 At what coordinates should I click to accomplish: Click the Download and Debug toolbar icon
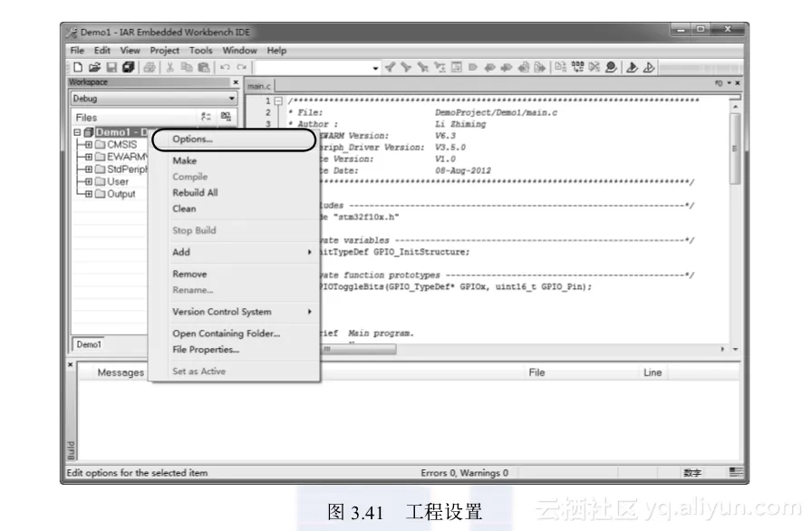tap(632, 67)
